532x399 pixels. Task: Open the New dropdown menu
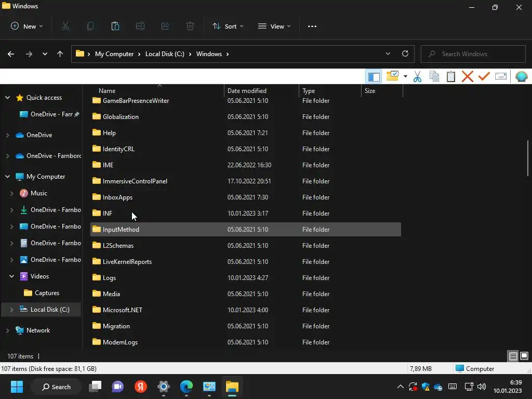pos(27,26)
